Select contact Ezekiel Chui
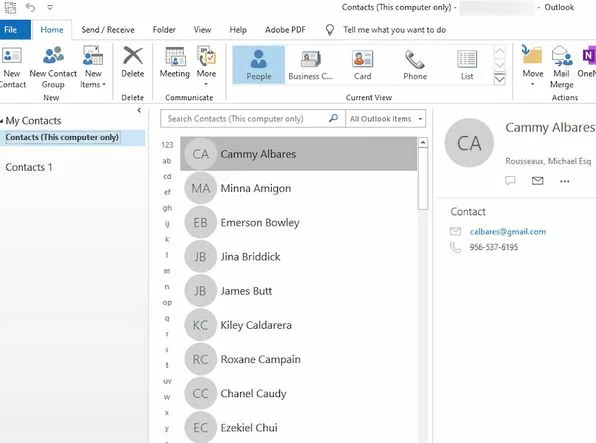 tap(299, 427)
